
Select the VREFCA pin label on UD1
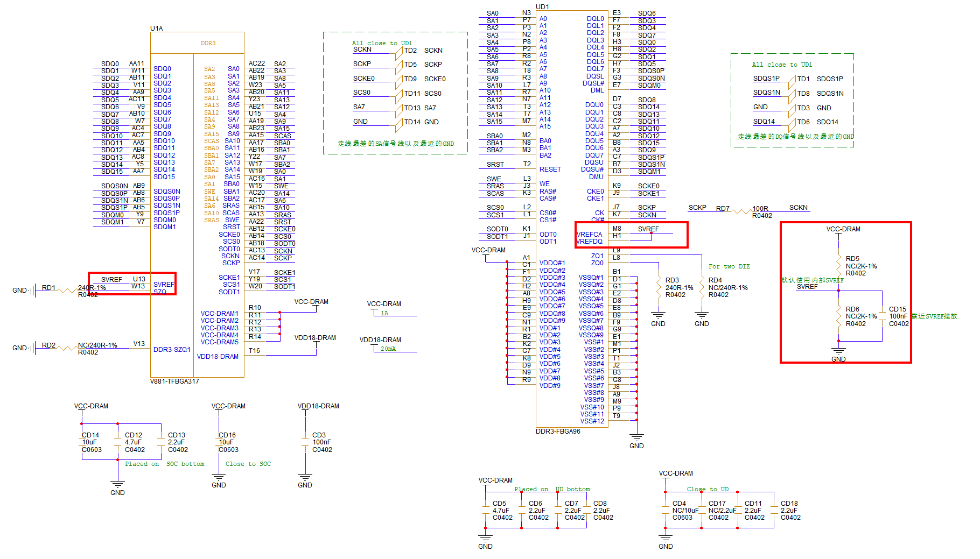pyautogui.click(x=589, y=235)
